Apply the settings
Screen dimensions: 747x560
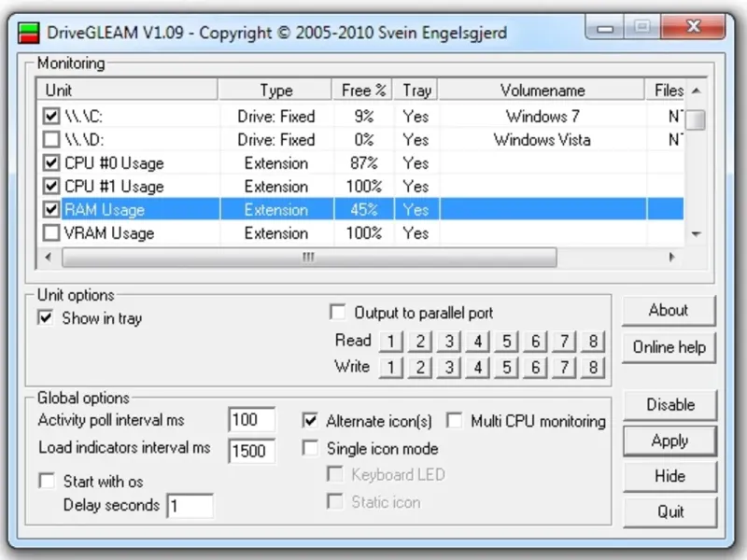pos(669,441)
